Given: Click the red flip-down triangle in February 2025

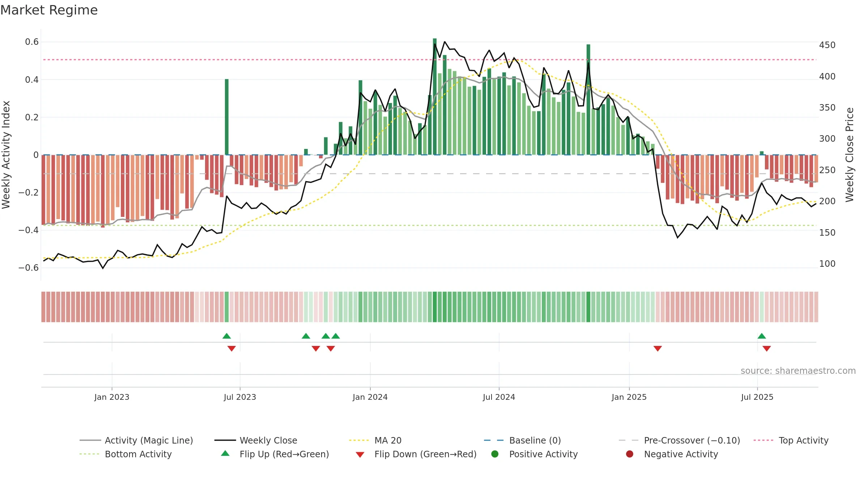Looking at the screenshot, I should click(x=658, y=348).
